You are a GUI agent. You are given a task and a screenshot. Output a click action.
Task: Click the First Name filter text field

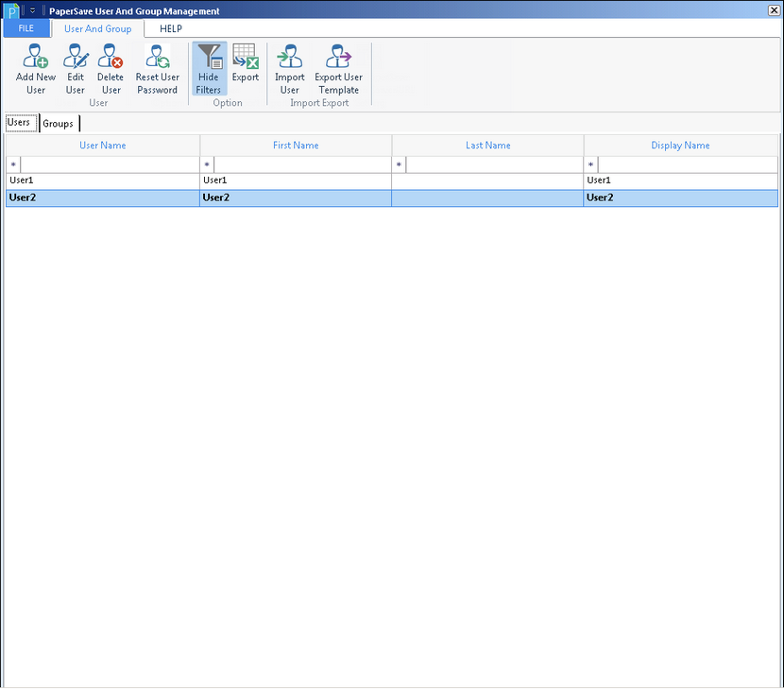click(x=302, y=164)
